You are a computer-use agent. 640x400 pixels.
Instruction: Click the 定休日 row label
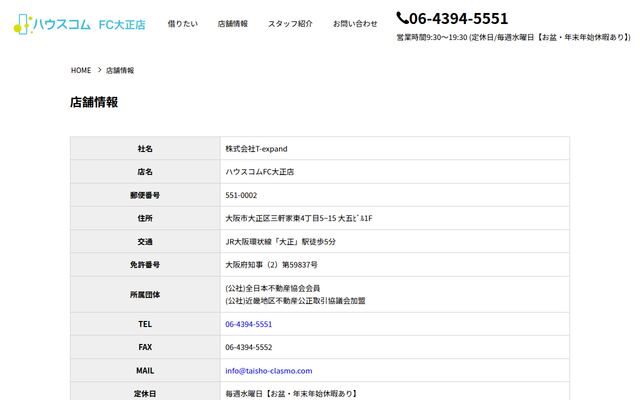[145, 394]
